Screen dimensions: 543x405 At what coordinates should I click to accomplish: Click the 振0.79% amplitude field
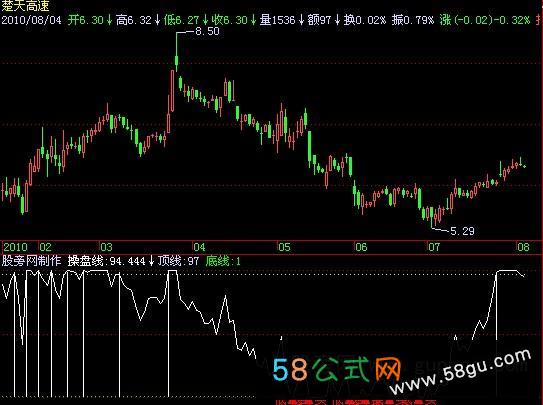[413, 20]
